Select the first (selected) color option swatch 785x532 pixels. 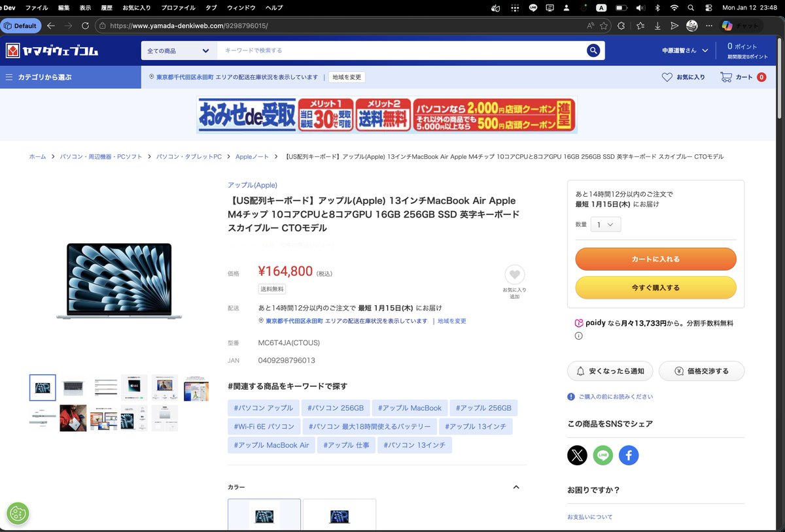point(264,515)
